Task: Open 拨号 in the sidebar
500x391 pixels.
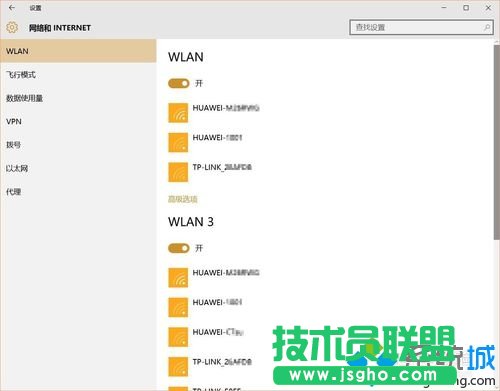Action: (13, 145)
